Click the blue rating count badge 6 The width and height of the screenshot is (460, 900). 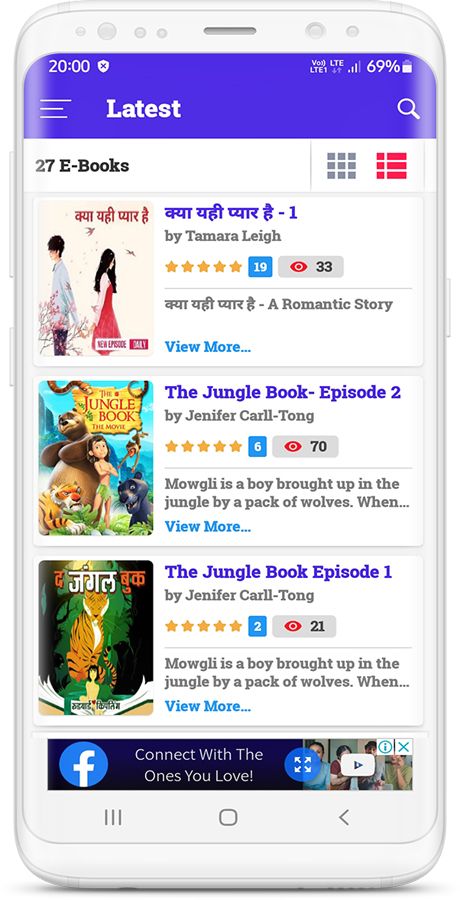[257, 447]
